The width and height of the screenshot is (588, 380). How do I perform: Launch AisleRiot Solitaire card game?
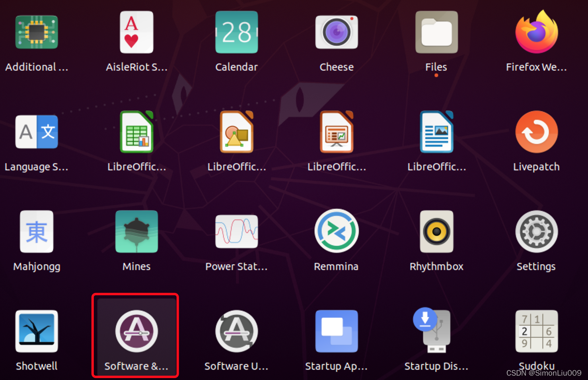pos(136,32)
